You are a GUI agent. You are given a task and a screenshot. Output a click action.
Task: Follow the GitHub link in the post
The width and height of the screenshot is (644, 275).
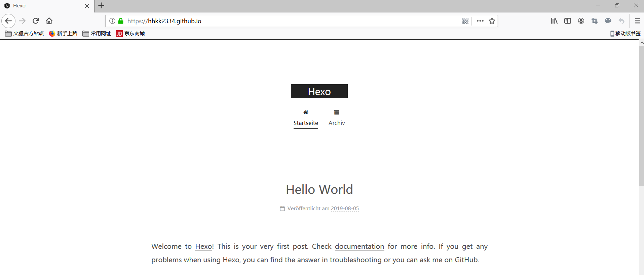tap(466, 260)
